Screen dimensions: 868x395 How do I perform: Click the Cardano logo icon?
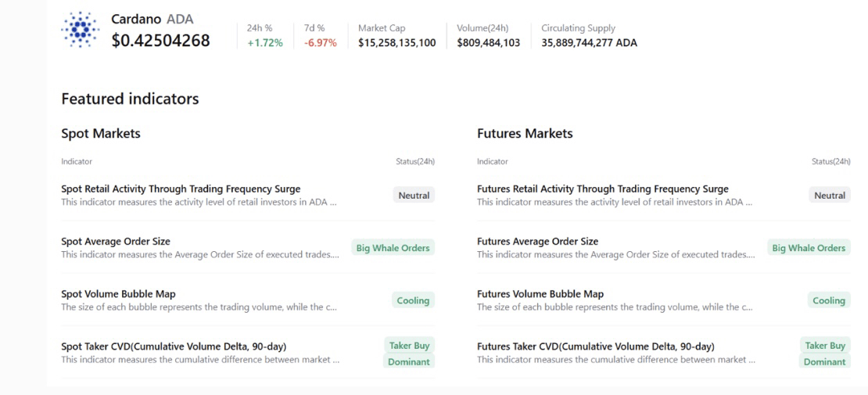pos(80,31)
